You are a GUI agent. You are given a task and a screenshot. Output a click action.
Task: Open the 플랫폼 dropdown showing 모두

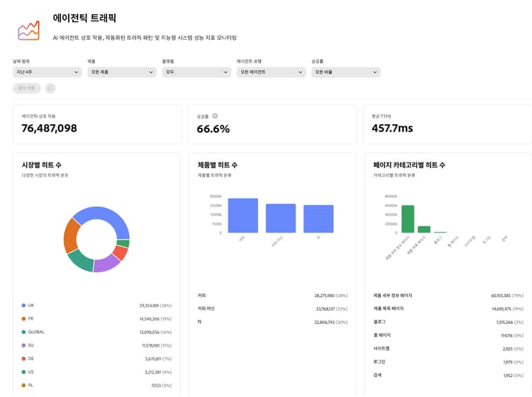(x=196, y=72)
